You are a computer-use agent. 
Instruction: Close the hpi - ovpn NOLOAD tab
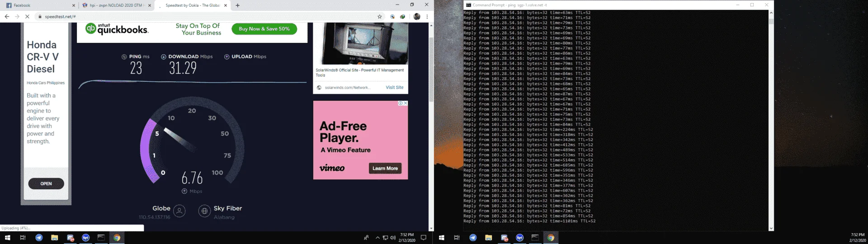(x=150, y=5)
